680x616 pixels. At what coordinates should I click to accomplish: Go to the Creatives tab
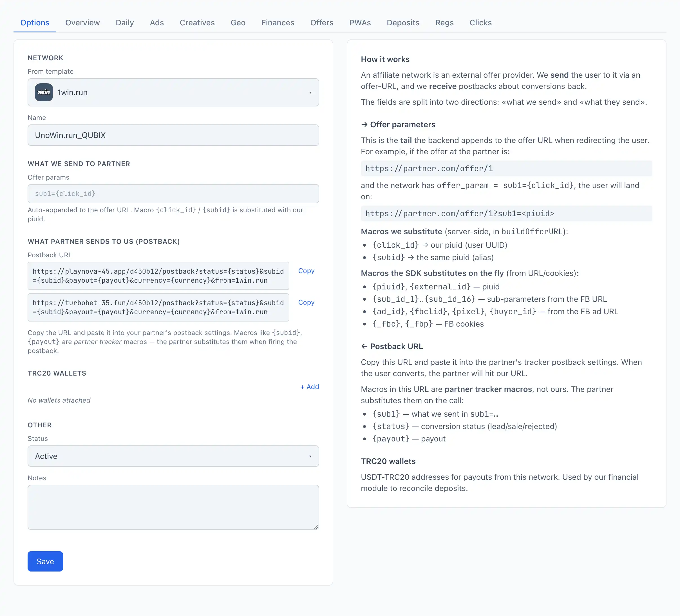197,23
